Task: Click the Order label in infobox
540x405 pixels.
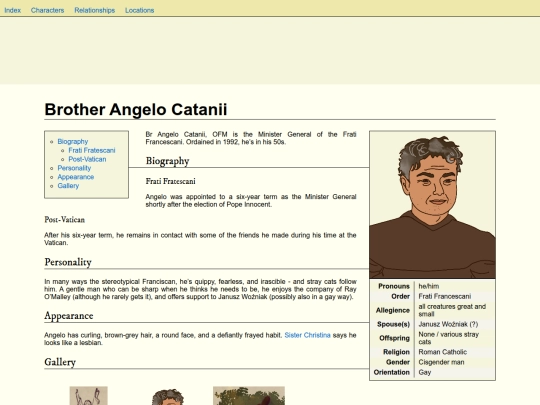Action: click(400, 296)
